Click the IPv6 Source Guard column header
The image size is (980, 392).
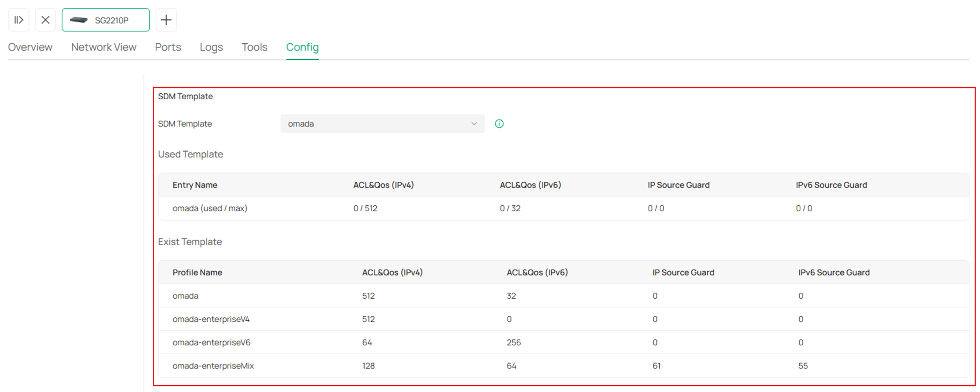(x=831, y=185)
